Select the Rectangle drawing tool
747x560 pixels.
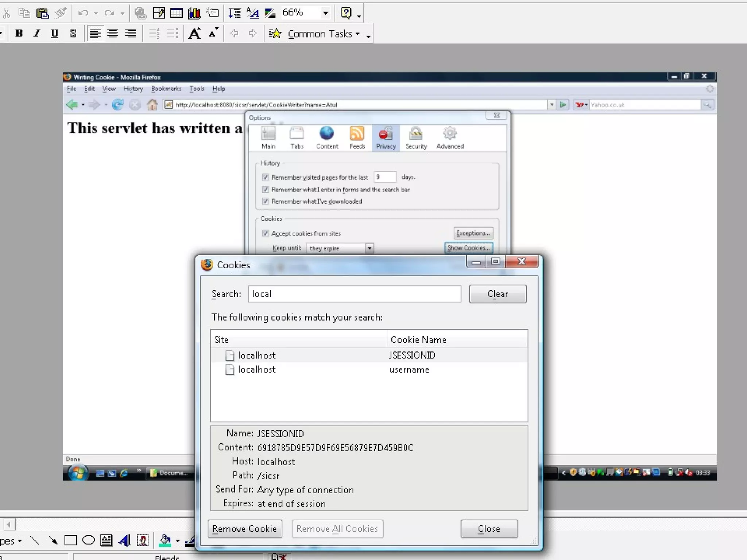(x=70, y=540)
